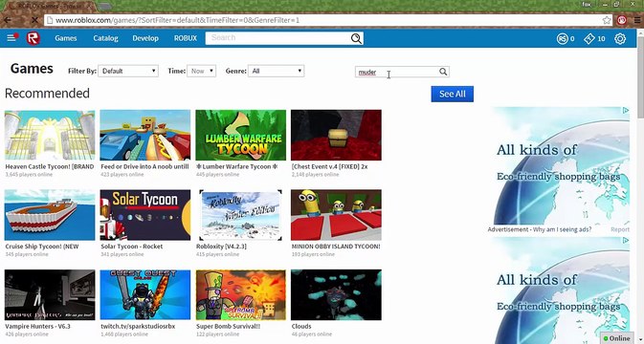
Task: Stop loading the page in browser
Action: coord(34,20)
